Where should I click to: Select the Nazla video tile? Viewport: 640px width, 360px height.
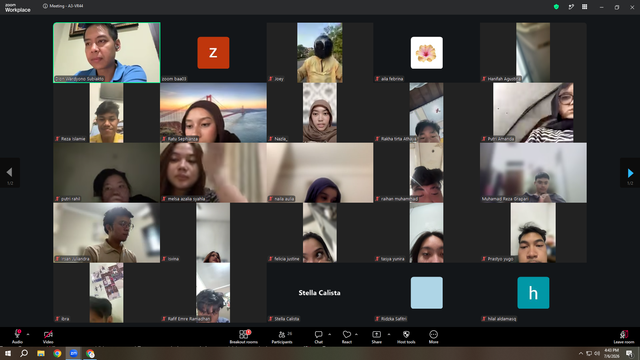[320, 113]
